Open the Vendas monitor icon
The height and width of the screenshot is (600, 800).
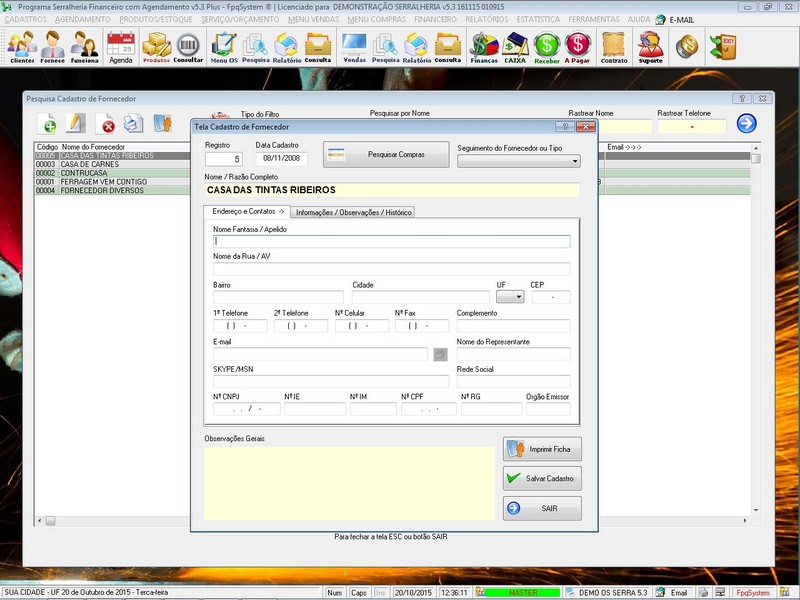(355, 47)
